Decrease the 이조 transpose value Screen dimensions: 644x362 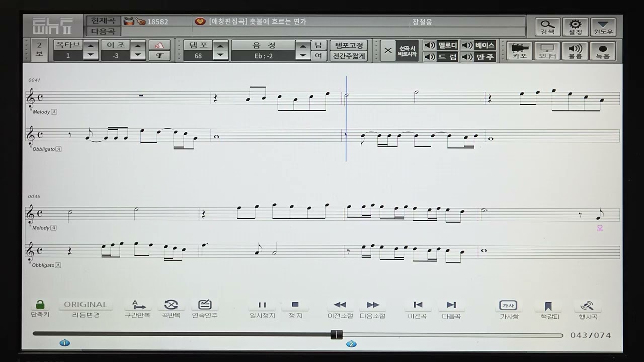pos(138,55)
